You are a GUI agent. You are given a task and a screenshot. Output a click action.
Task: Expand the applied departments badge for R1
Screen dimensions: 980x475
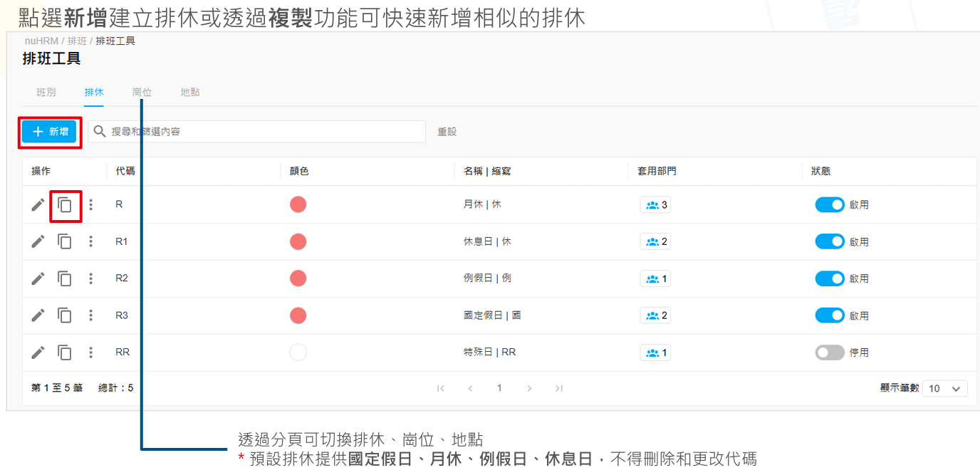[655, 242]
